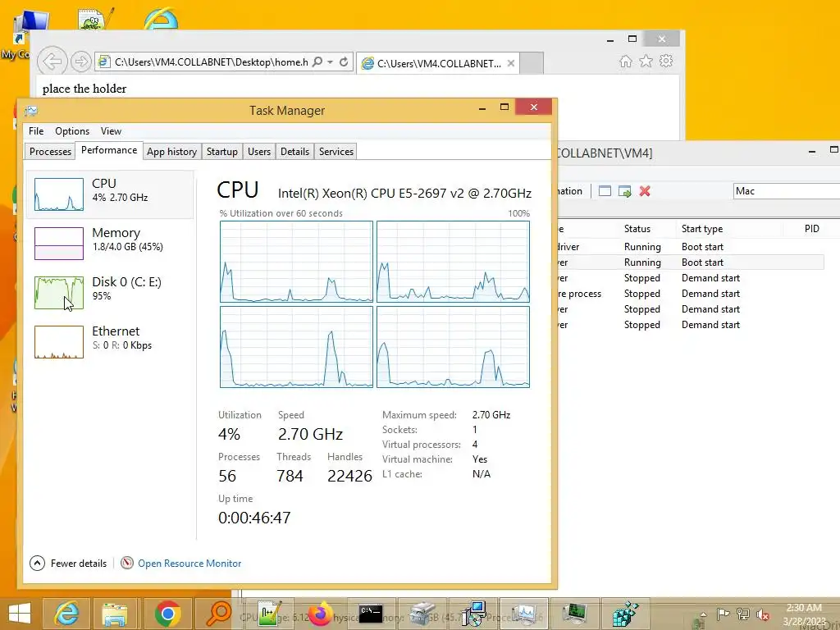Click the window with green arrow toolbar icon
This screenshot has width=840, height=630.
click(624, 191)
